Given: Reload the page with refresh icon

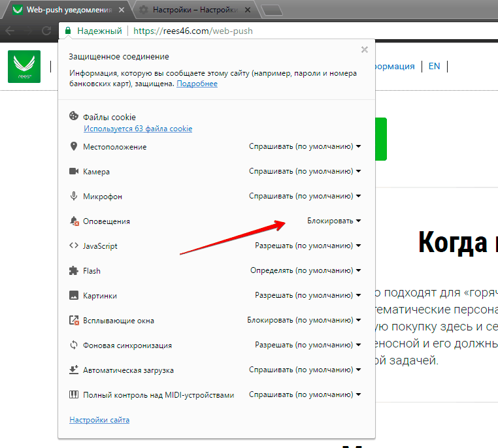Looking at the screenshot, I should click(46, 31).
